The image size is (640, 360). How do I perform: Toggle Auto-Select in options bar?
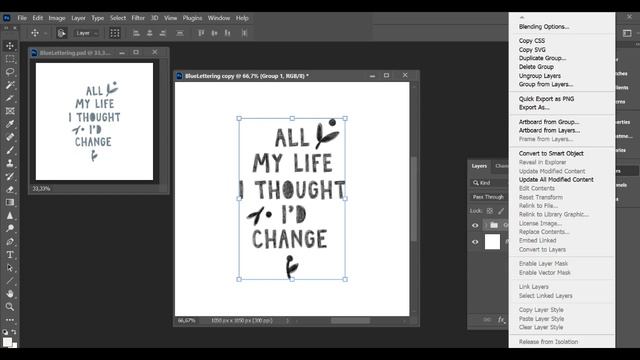point(62,33)
